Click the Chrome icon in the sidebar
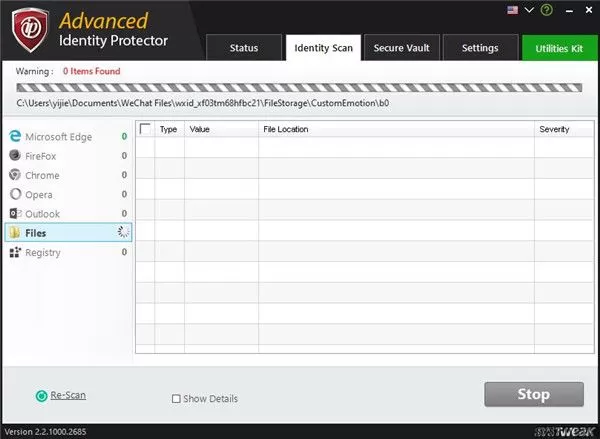Screen dimensions: 600x439 click(15, 175)
